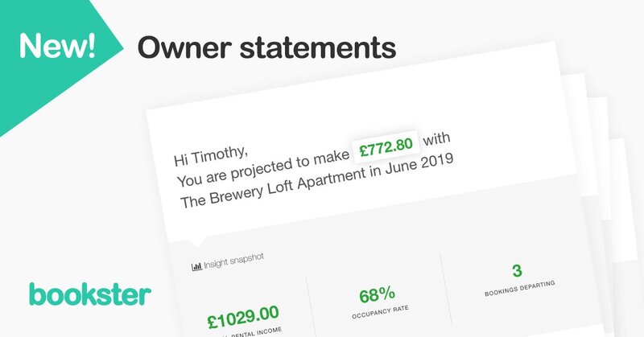Click the speech bubble pointer under message

tap(197, 242)
